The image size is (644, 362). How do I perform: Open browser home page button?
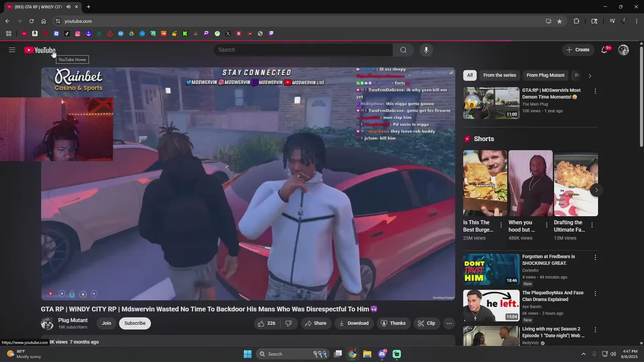(43, 21)
